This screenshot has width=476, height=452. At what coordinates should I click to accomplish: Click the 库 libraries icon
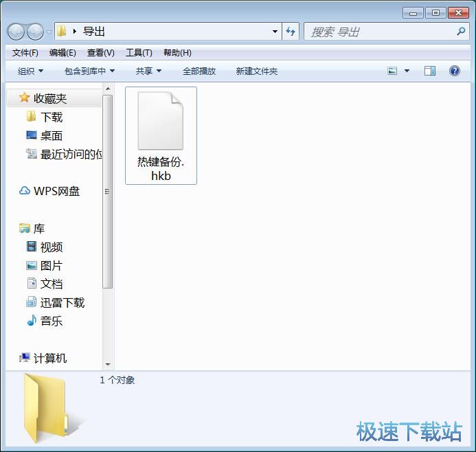point(24,228)
